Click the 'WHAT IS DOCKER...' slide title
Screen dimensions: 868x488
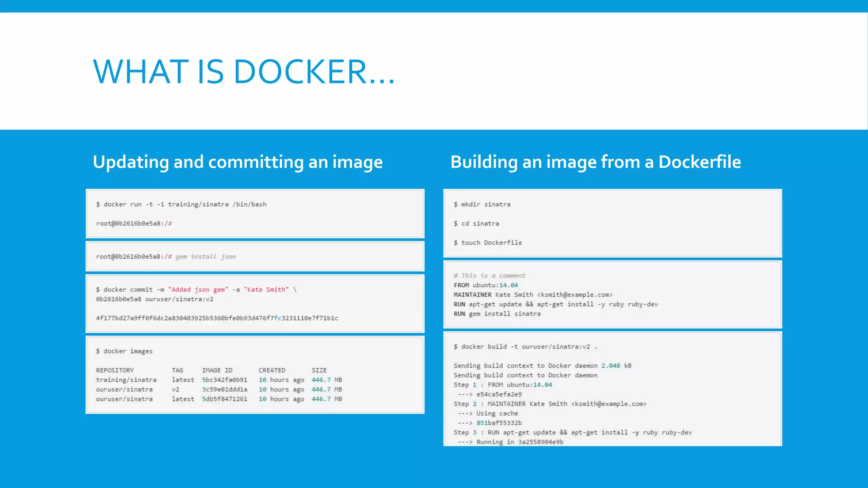(x=244, y=71)
